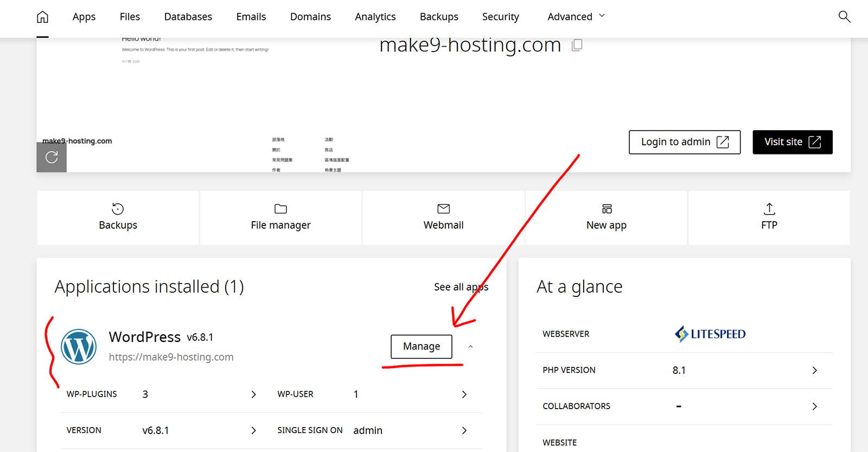This screenshot has width=868, height=452.
Task: Collapse WordPress details chevron beside Manage
Action: click(470, 346)
